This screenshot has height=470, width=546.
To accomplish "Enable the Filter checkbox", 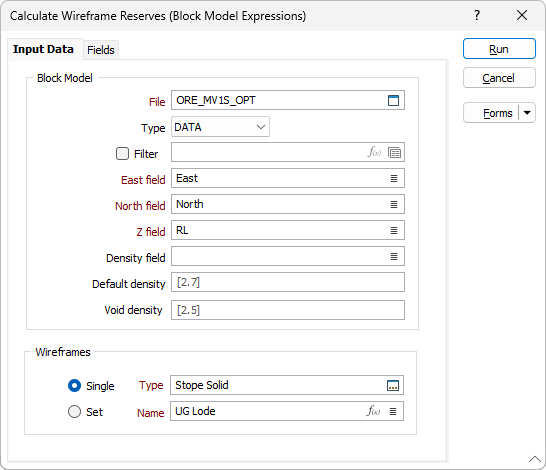I will coord(122,154).
